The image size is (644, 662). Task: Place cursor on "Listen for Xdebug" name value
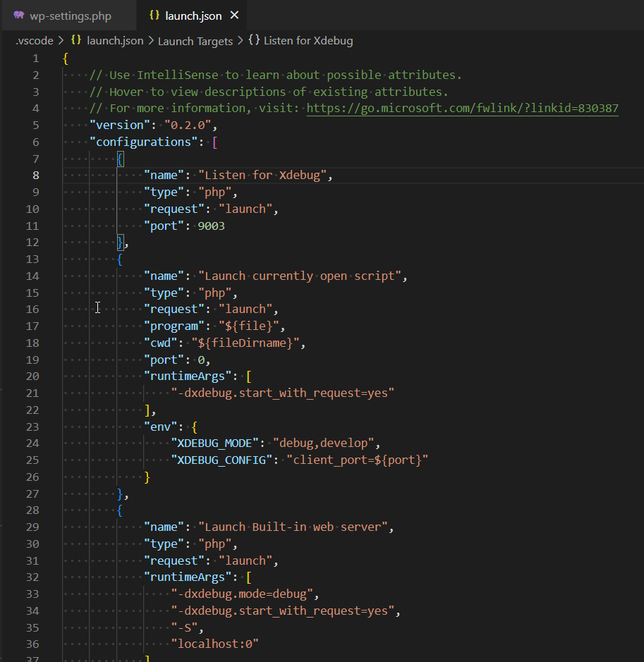(x=262, y=176)
